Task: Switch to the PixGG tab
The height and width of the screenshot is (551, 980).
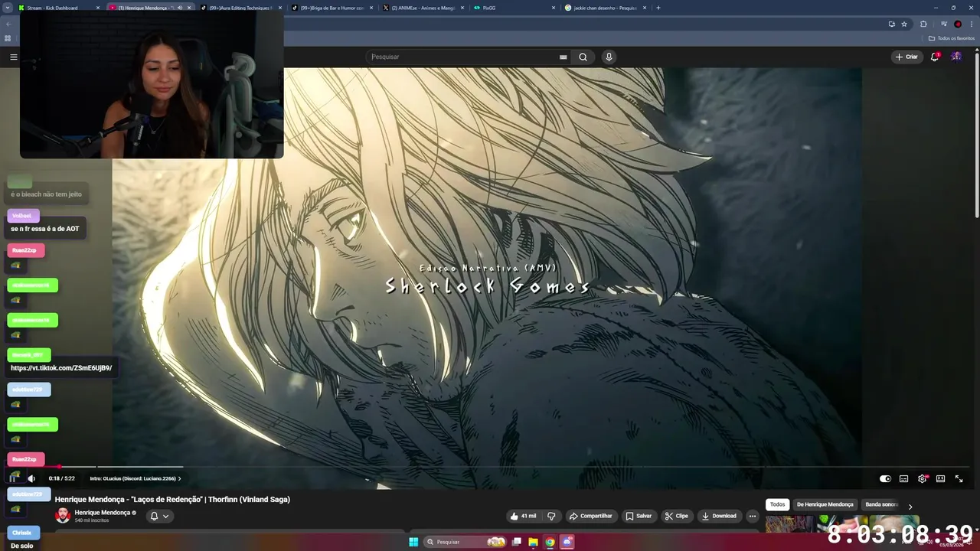Action: (513, 8)
